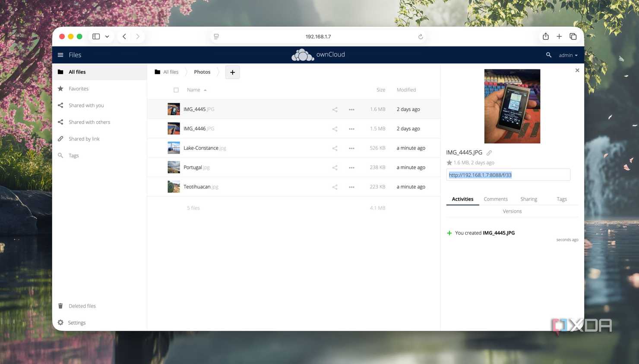Click the ownCloud logo in header
639x364 pixels.
[318, 55]
